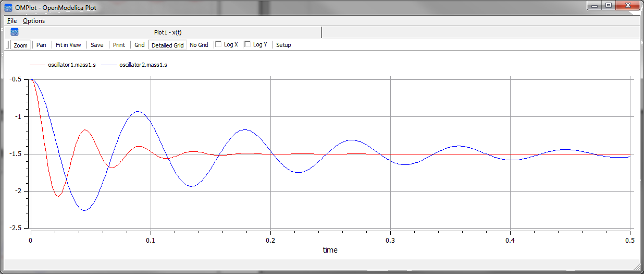
Task: Turn off gridlines with No Grid
Action: [x=199, y=45]
